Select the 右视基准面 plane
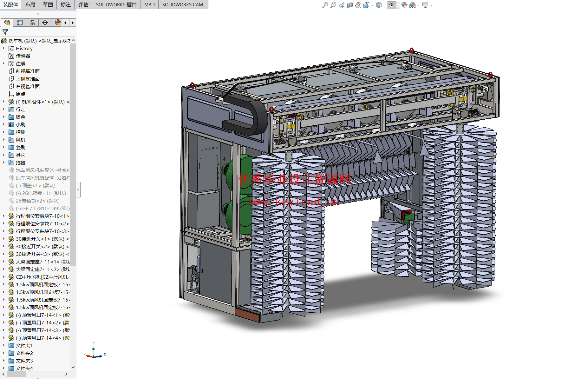The height and width of the screenshot is (379, 588). 28,87
